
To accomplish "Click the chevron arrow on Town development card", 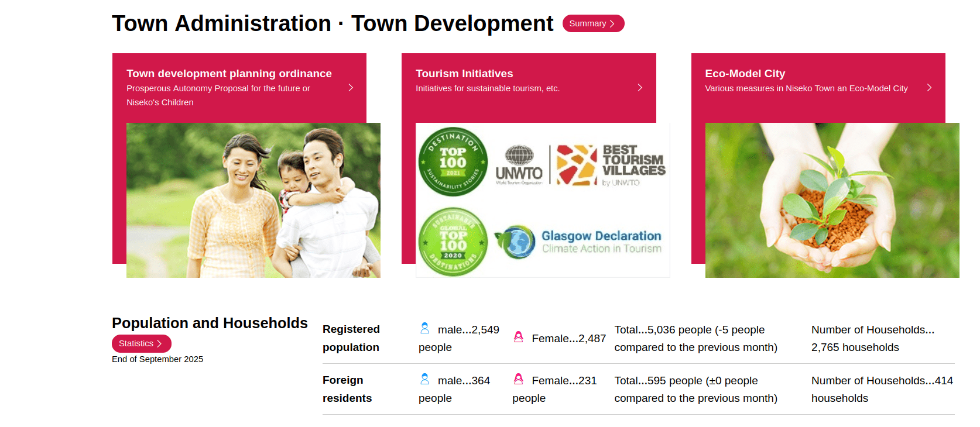I will point(351,88).
